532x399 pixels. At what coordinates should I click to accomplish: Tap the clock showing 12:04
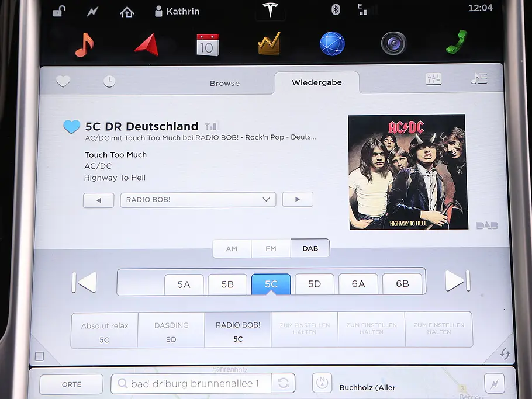pyautogui.click(x=480, y=8)
